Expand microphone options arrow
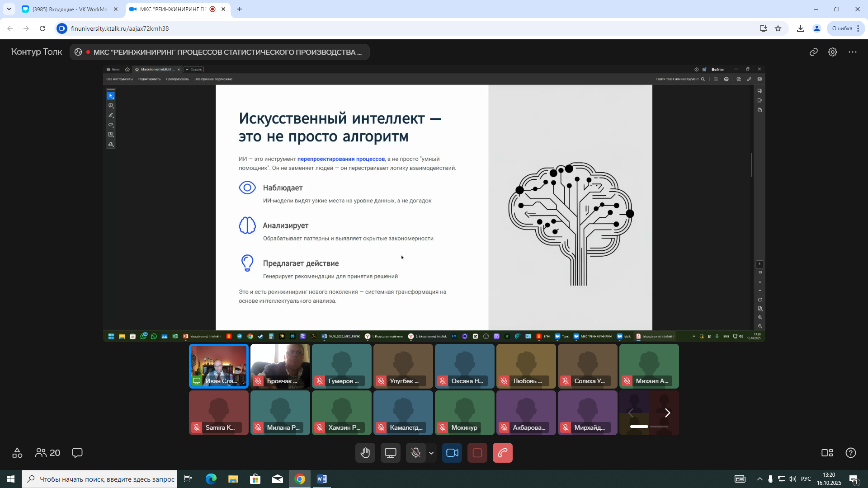The height and width of the screenshot is (488, 868). click(431, 453)
